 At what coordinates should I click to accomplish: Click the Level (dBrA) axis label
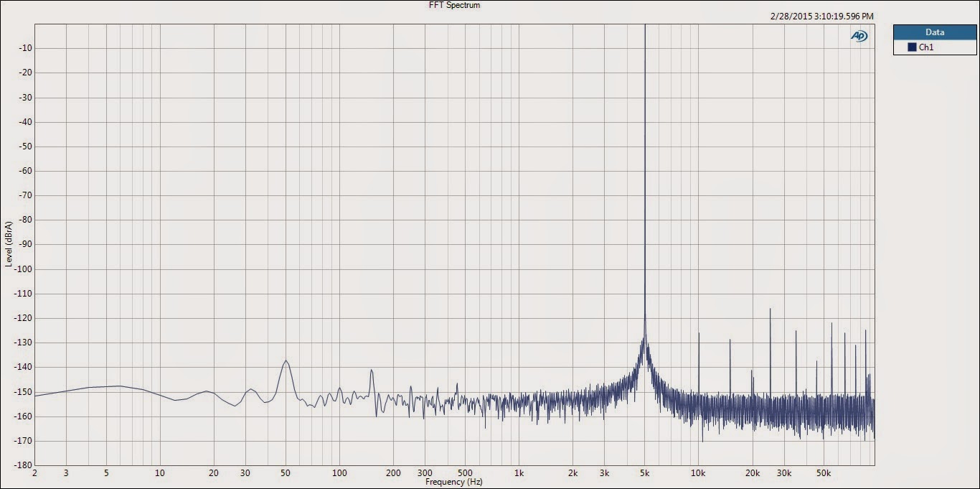(9, 244)
